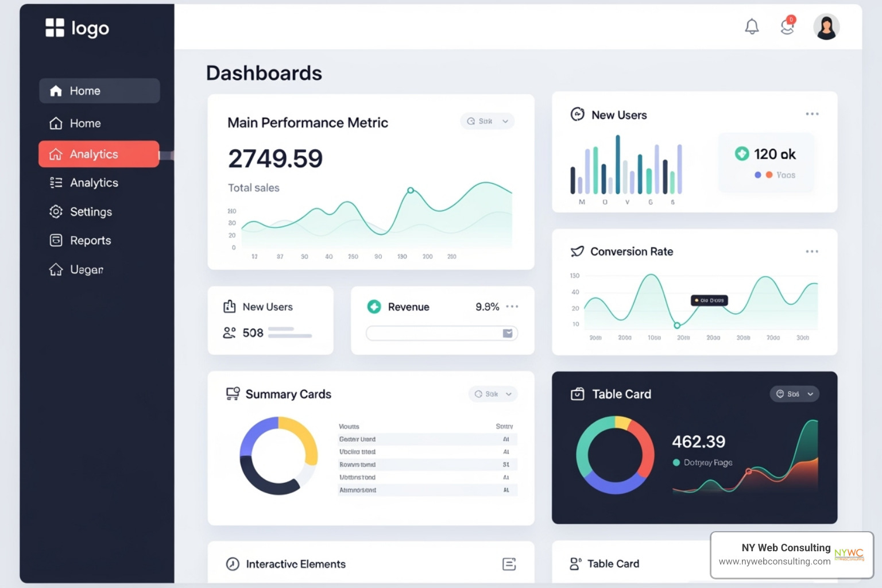Click the users icon beside 508
The height and width of the screenshot is (588, 882).
click(x=229, y=332)
